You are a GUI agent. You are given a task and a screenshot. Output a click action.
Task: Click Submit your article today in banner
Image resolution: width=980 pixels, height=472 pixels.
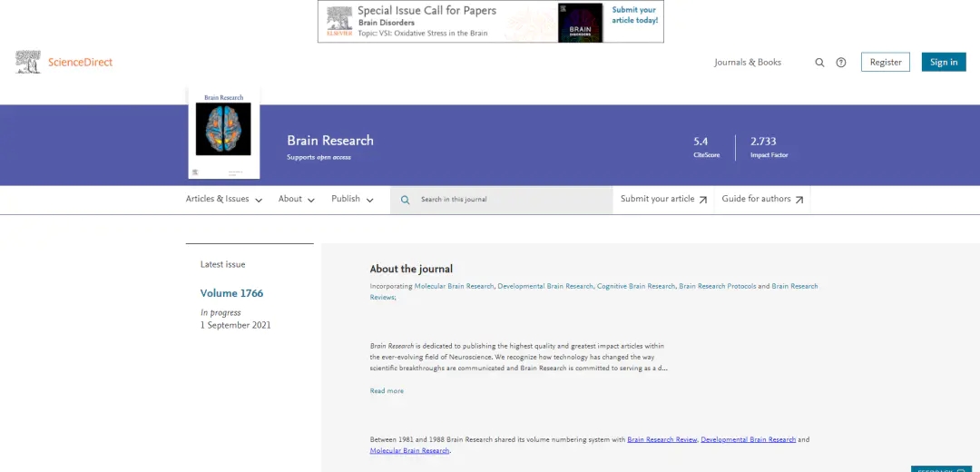pos(634,15)
